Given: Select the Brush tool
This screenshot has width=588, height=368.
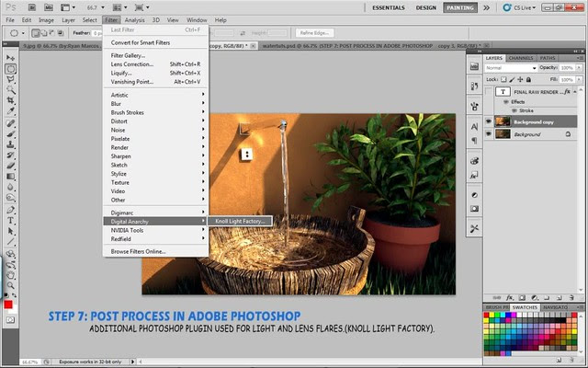Looking at the screenshot, I should tap(10, 133).
